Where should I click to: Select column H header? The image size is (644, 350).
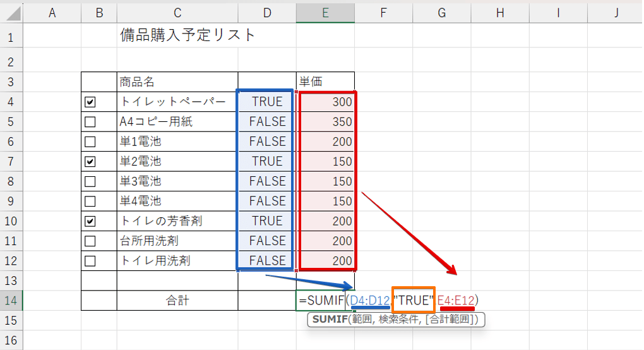(x=500, y=13)
